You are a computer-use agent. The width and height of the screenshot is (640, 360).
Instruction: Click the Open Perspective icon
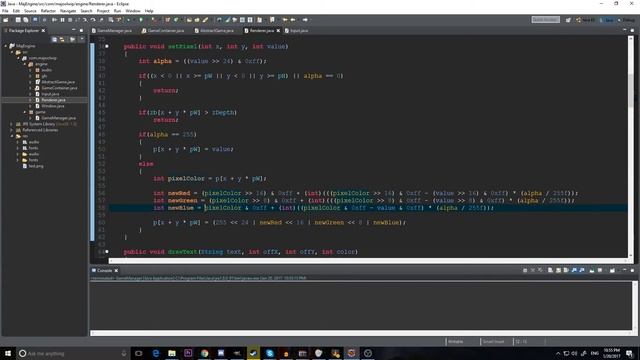coord(568,20)
